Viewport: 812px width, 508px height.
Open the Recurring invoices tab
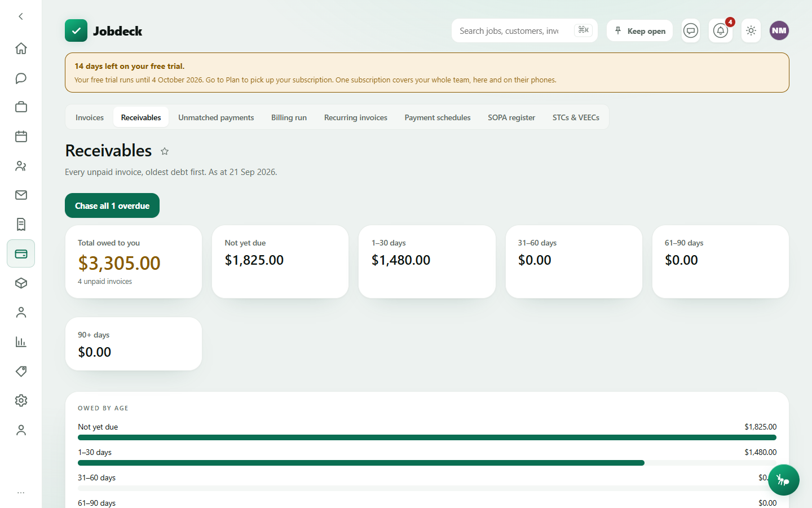point(356,117)
